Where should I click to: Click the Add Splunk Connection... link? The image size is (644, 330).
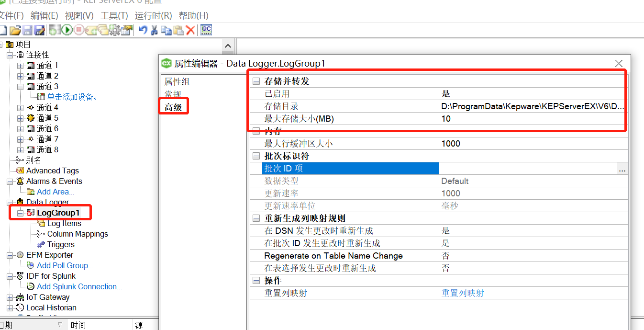pyautogui.click(x=79, y=286)
